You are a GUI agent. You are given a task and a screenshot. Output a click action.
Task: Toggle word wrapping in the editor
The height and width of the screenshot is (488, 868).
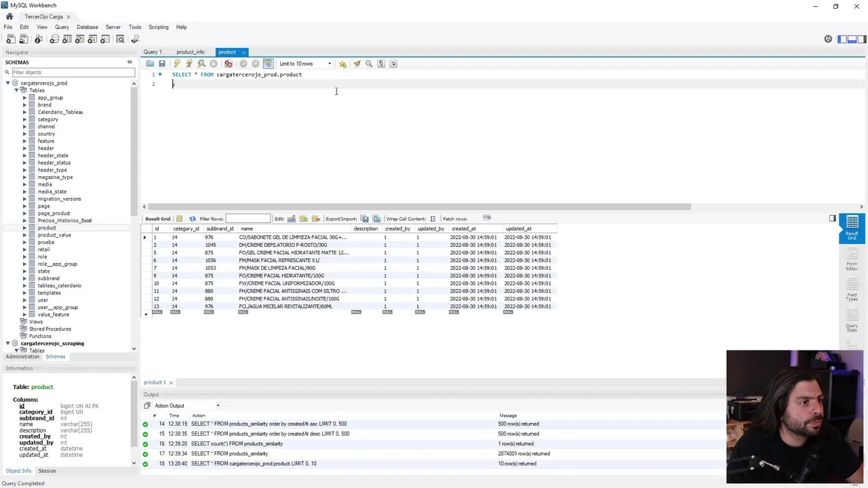pos(394,64)
